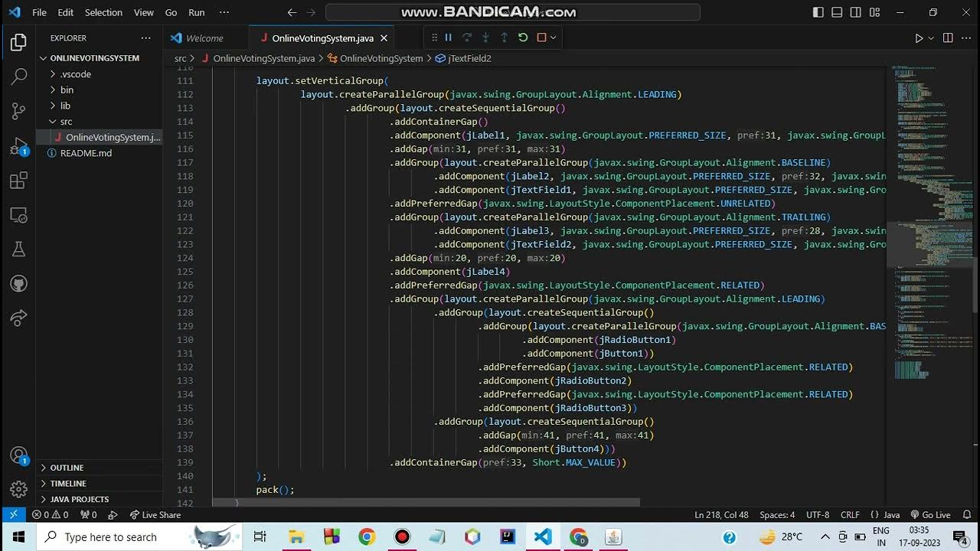Pause the debug session
Image resolution: width=980 pixels, height=551 pixels.
[449, 37]
